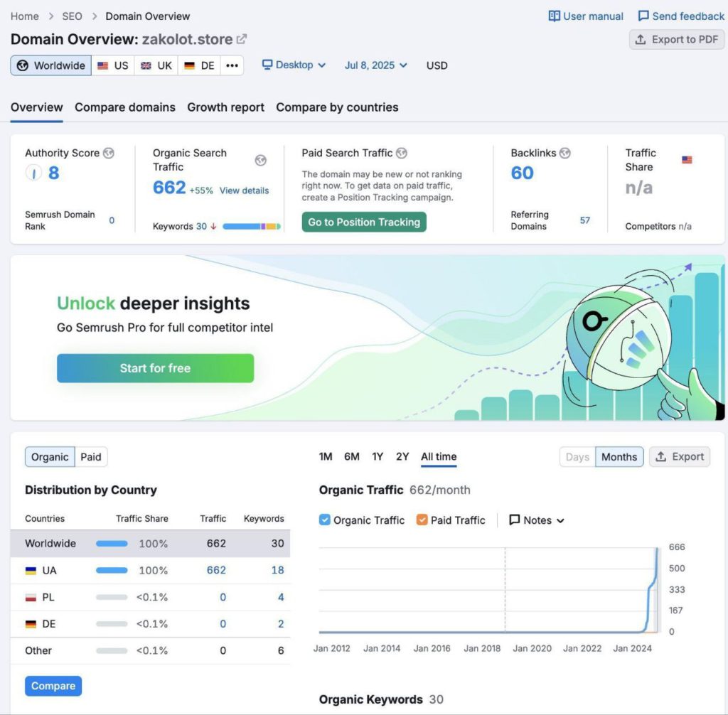Click globe icon beside Organic Search Traffic
This screenshot has width=728, height=715.
(x=261, y=160)
